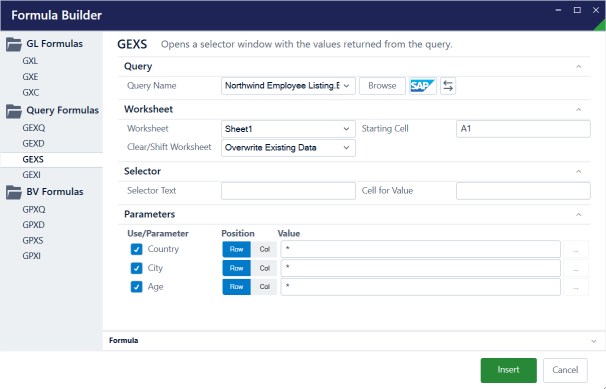Uncheck the Country parameter checkbox
The width and height of the screenshot is (606, 389).
[136, 249]
